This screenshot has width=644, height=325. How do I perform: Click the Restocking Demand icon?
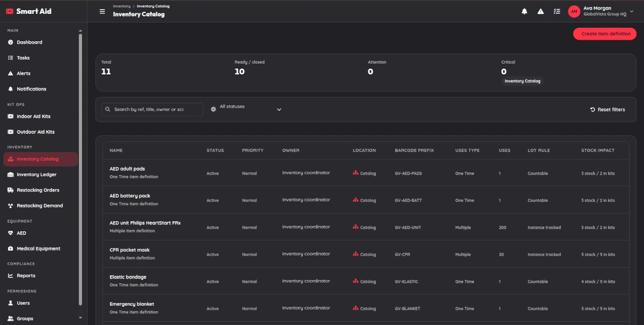click(11, 206)
